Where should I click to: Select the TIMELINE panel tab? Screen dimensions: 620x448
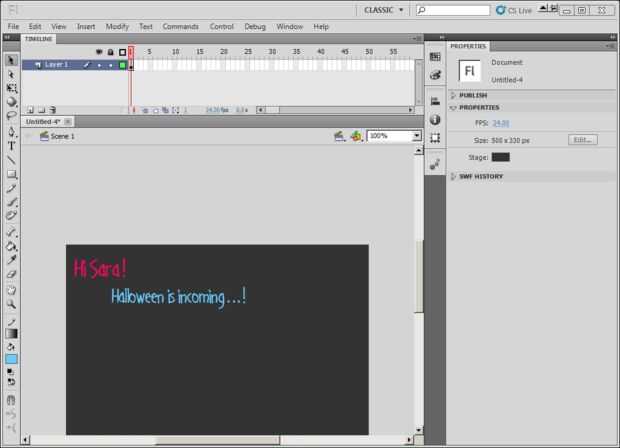[x=38, y=39]
